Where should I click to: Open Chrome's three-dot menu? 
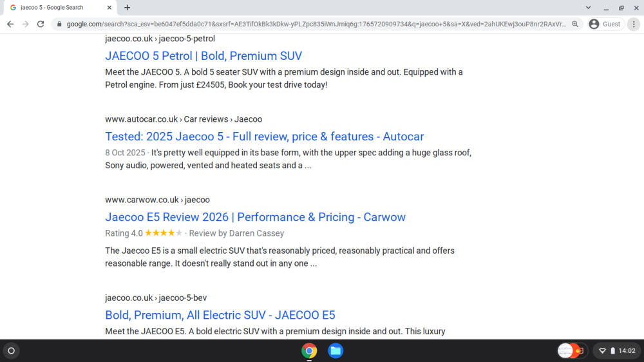(x=634, y=24)
